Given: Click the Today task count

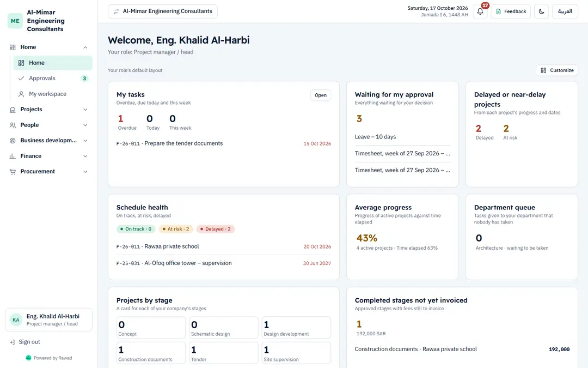Looking at the screenshot, I should pyautogui.click(x=150, y=119).
